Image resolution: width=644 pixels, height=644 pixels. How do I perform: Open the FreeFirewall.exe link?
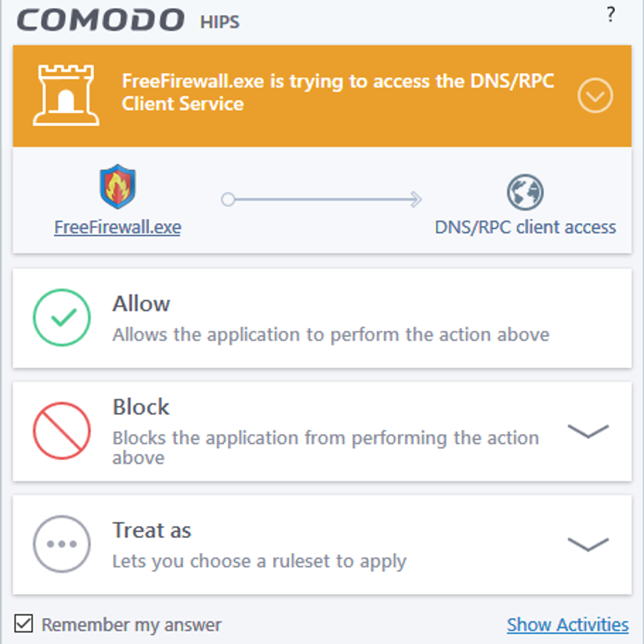tap(118, 227)
